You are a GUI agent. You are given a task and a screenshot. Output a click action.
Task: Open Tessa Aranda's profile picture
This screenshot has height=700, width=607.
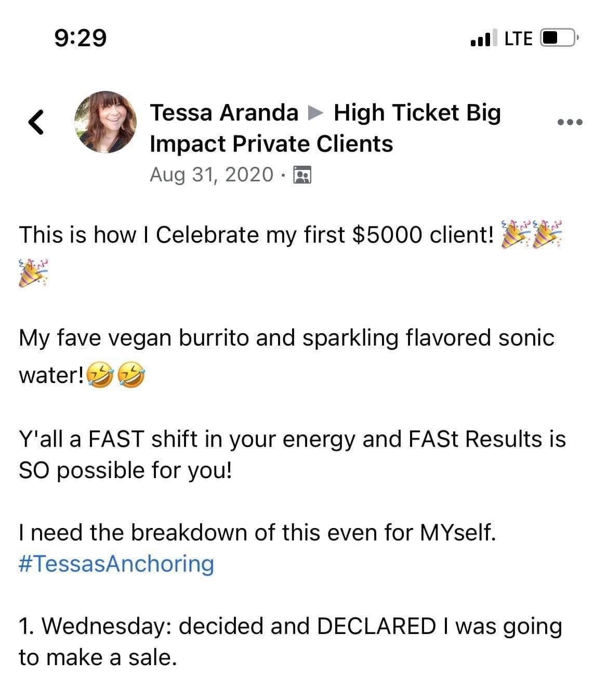105,123
